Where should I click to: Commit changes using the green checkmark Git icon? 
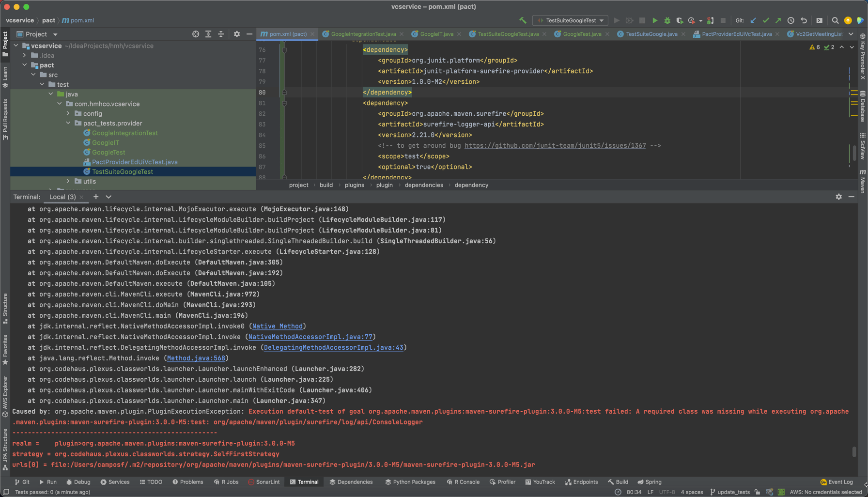766,20
